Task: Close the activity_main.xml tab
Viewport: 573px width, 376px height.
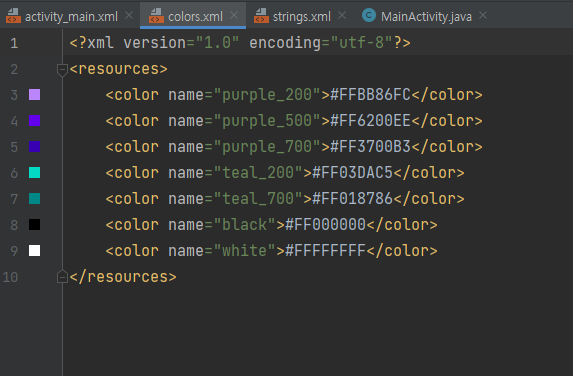Action: pos(129,16)
